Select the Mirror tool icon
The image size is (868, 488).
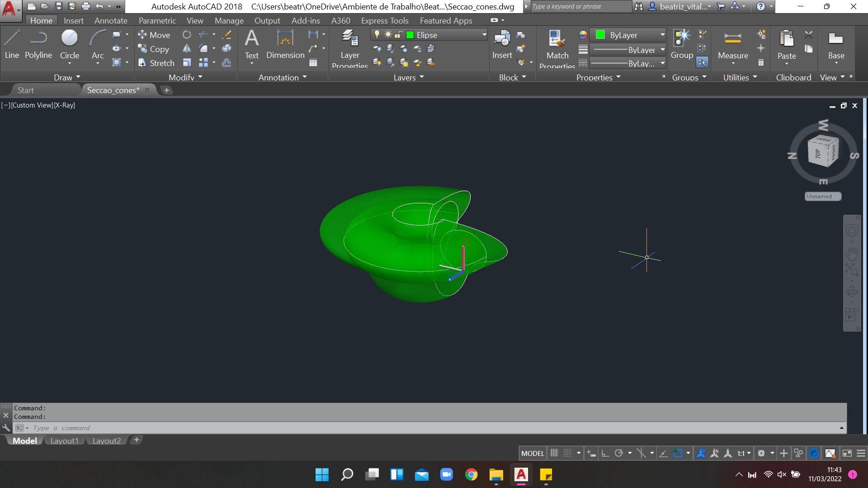click(x=187, y=48)
